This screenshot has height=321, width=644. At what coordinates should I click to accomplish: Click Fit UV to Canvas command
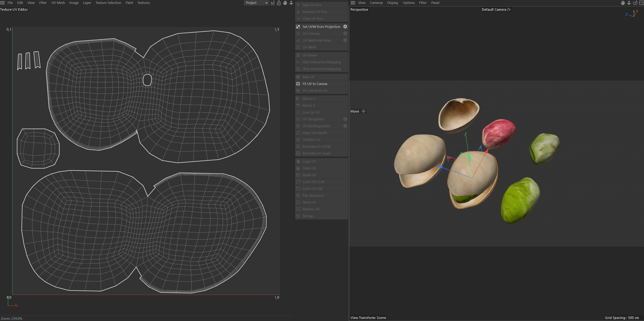315,84
